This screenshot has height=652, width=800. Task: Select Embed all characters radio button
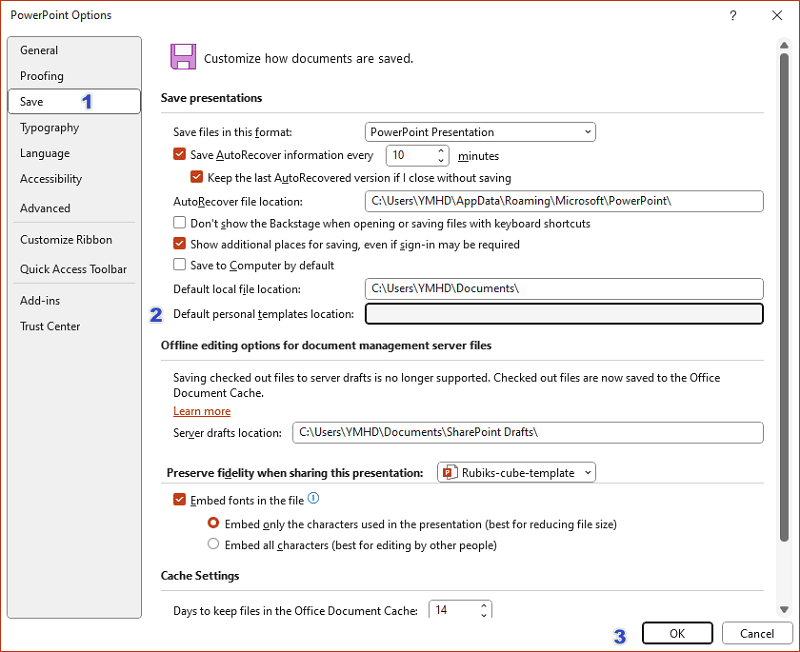pyautogui.click(x=213, y=545)
